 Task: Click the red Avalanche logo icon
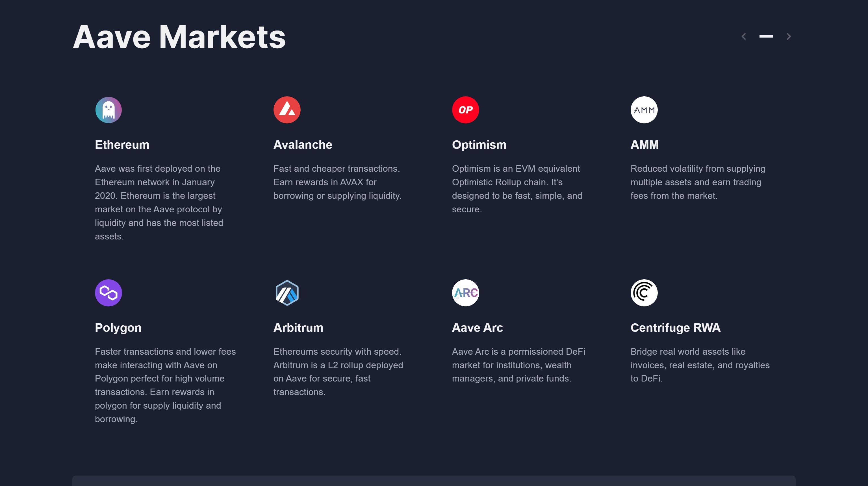[287, 110]
